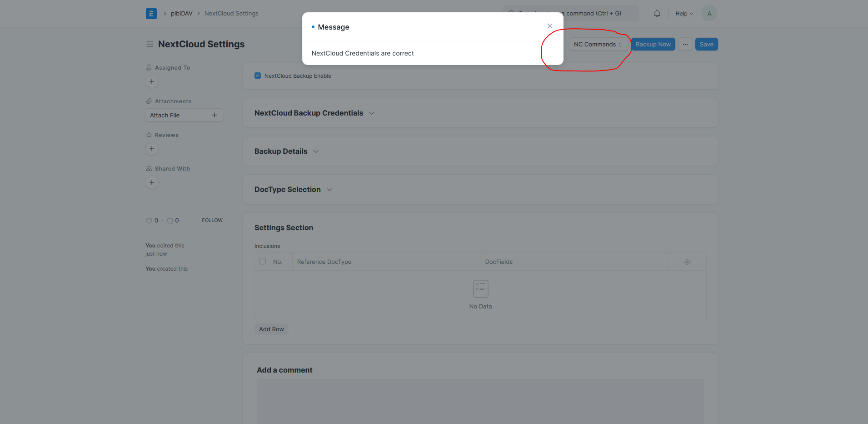
Task: Click the heart like icon
Action: pyautogui.click(x=149, y=221)
